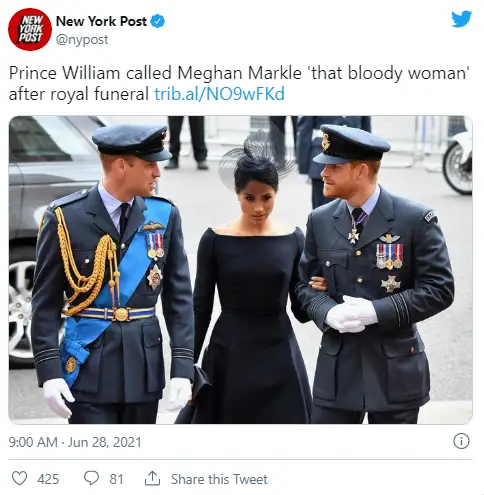Follow the trib.al/NO9wFKd link

(219, 94)
